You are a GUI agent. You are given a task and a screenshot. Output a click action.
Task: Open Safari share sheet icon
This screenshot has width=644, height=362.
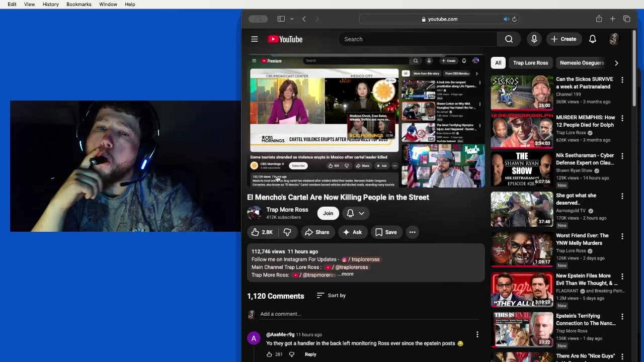point(599,19)
